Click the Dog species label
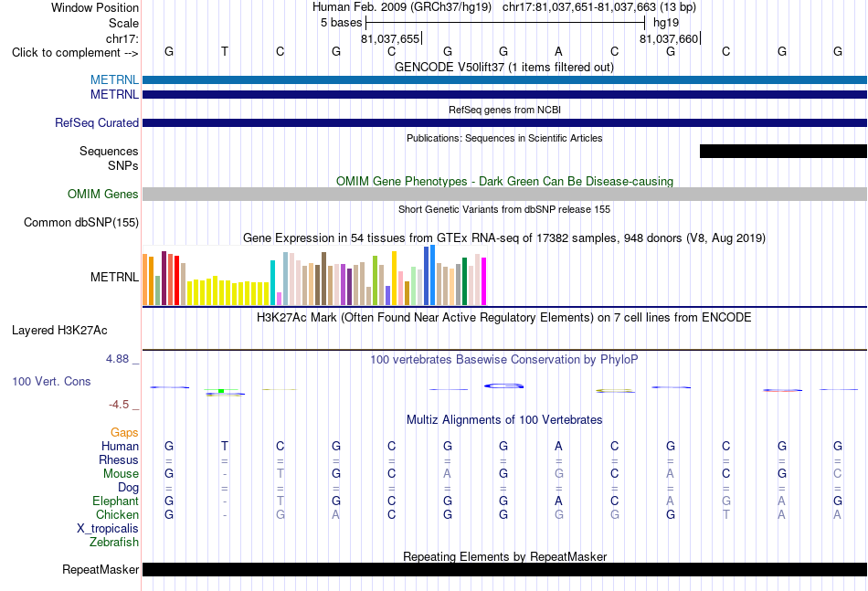The image size is (868, 591). click(x=129, y=488)
